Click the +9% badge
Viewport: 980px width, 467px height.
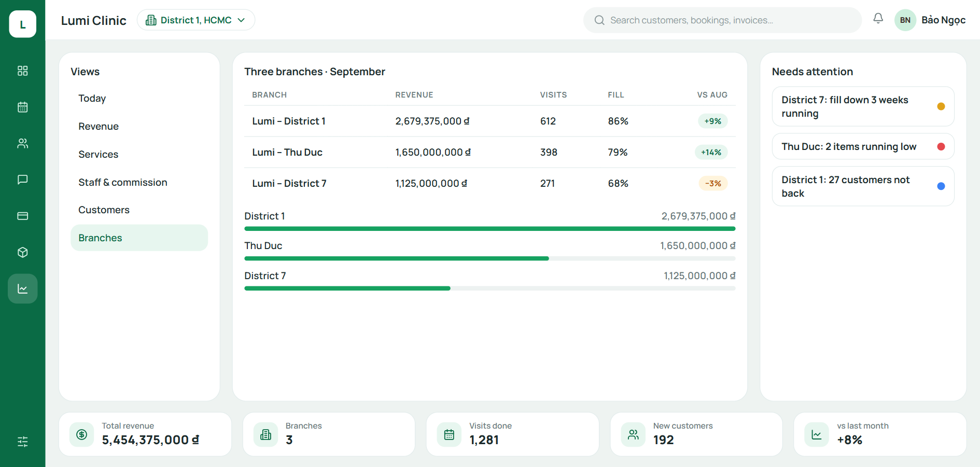[x=712, y=121]
